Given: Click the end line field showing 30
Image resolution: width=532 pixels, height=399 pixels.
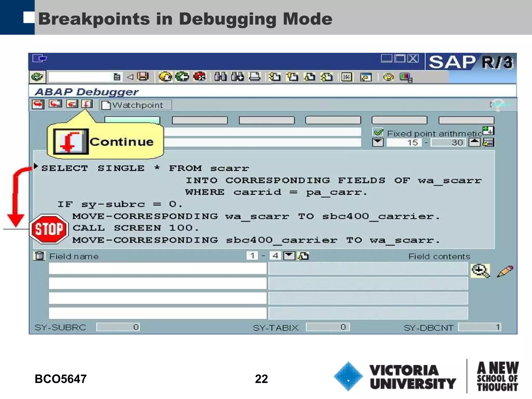Looking at the screenshot, I should click(448, 142).
